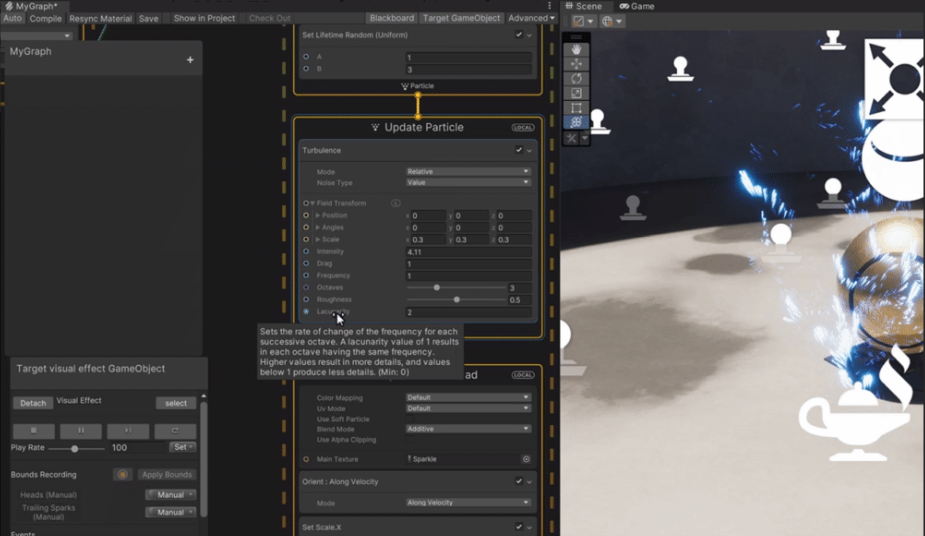Screen dimensions: 925x536
Task: Open the three-dot window options menu
Action: (x=549, y=5)
